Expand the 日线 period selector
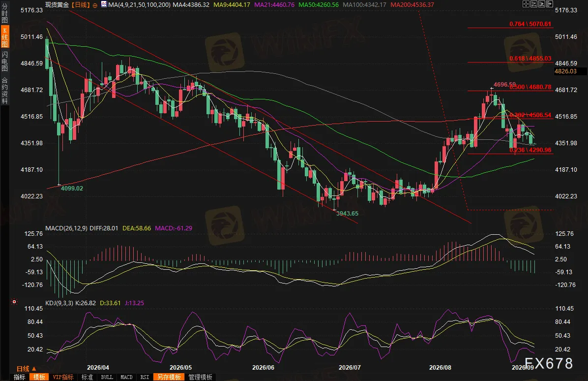The image size is (588, 381). click(x=26, y=369)
